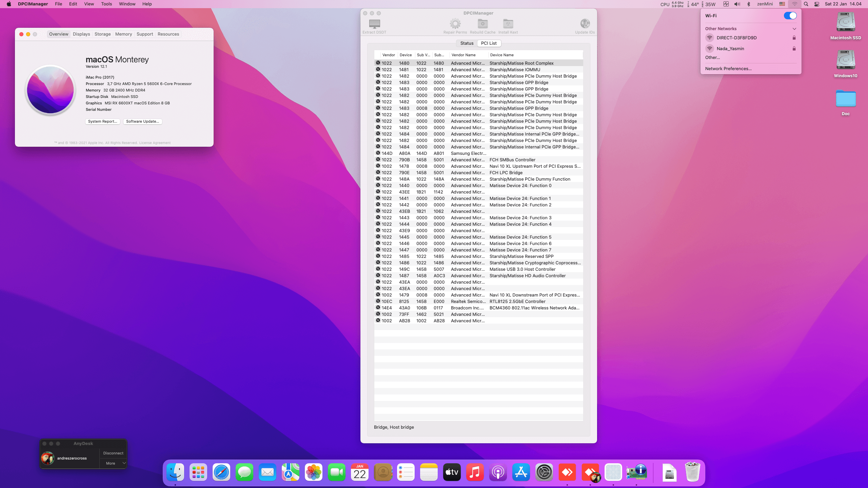
Task: Open Apple TV from the Dock
Action: (452, 472)
